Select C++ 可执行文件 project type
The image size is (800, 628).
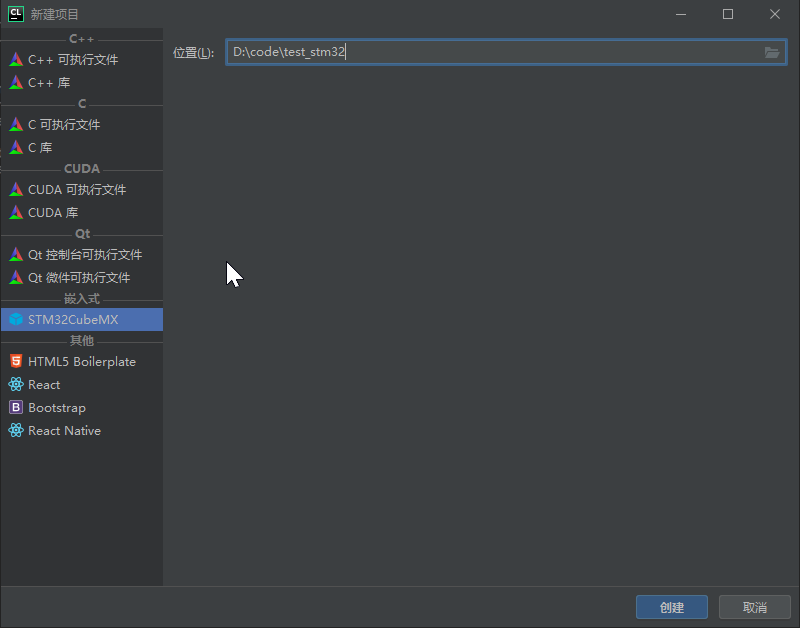[82, 60]
